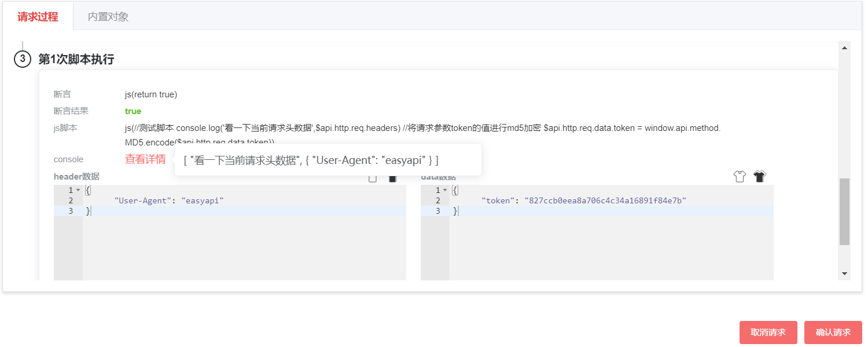Screen dimensions: 868x347
Task: Place cursor in empty area of data数据 editor
Action: coord(611,249)
